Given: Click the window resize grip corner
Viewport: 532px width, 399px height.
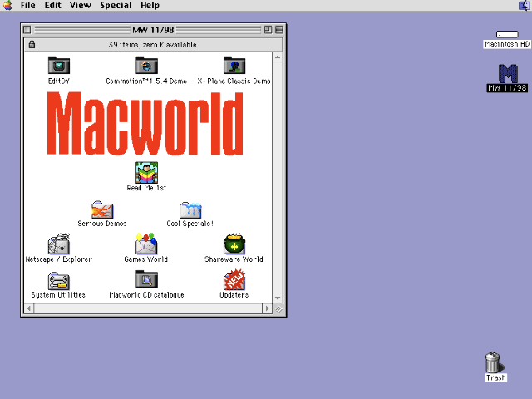Looking at the screenshot, I should [x=278, y=308].
